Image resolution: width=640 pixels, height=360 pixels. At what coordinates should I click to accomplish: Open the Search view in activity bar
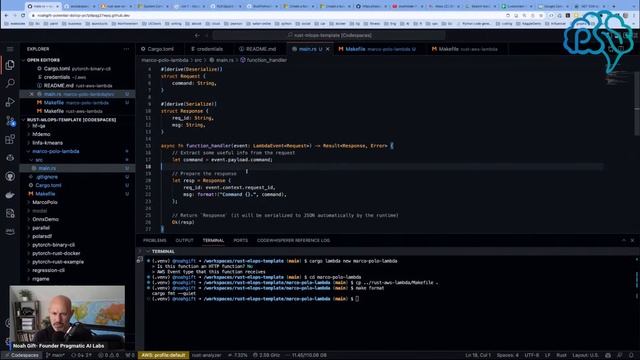click(10, 83)
